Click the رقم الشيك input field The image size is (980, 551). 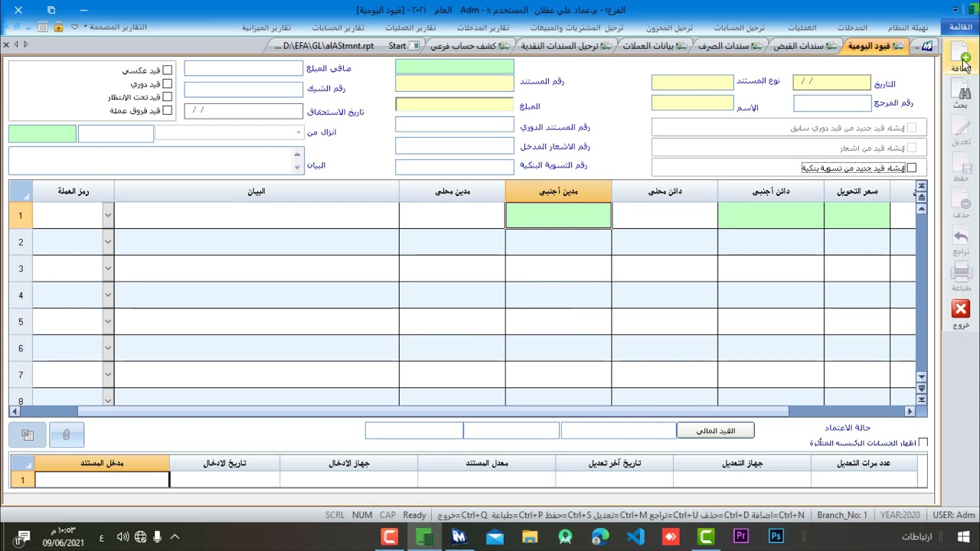243,89
